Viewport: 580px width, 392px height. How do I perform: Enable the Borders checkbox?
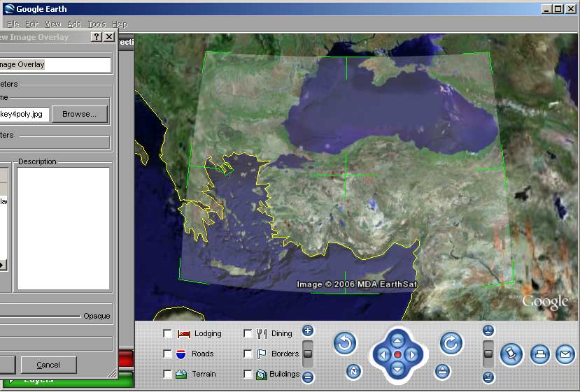(248, 354)
